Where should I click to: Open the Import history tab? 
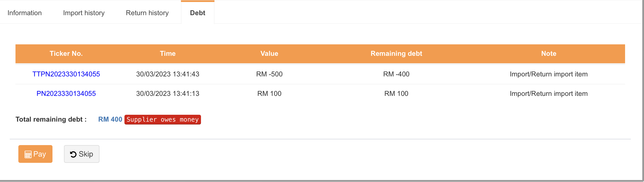tap(84, 13)
